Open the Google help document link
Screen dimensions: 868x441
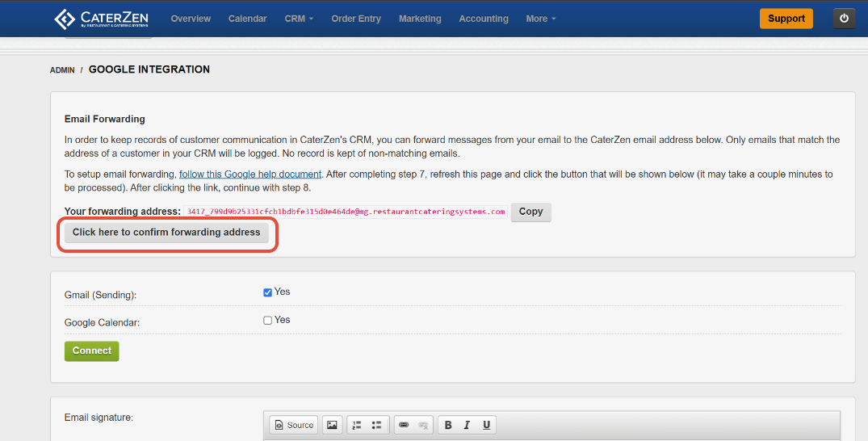point(250,174)
